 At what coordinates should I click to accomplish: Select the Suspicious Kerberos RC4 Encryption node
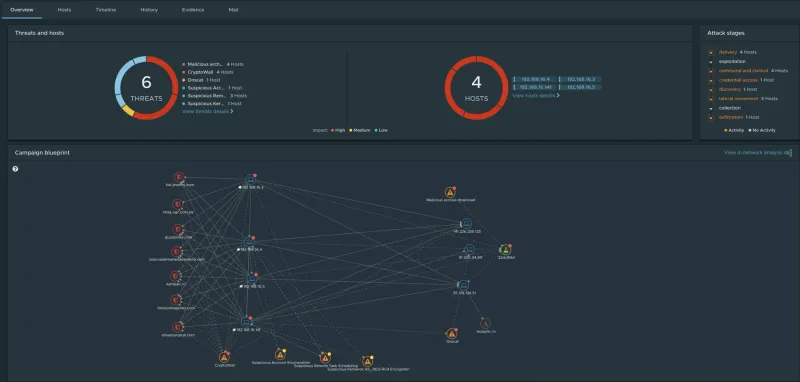(x=367, y=361)
